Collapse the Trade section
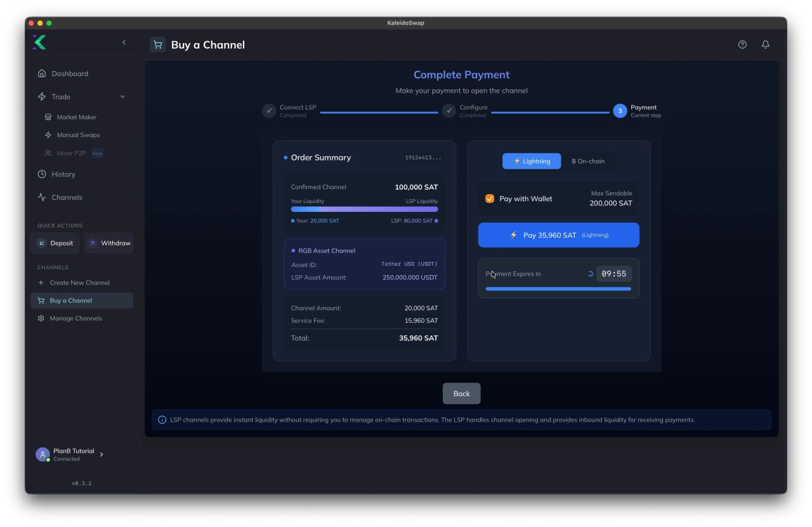The width and height of the screenshot is (812, 527). click(122, 96)
